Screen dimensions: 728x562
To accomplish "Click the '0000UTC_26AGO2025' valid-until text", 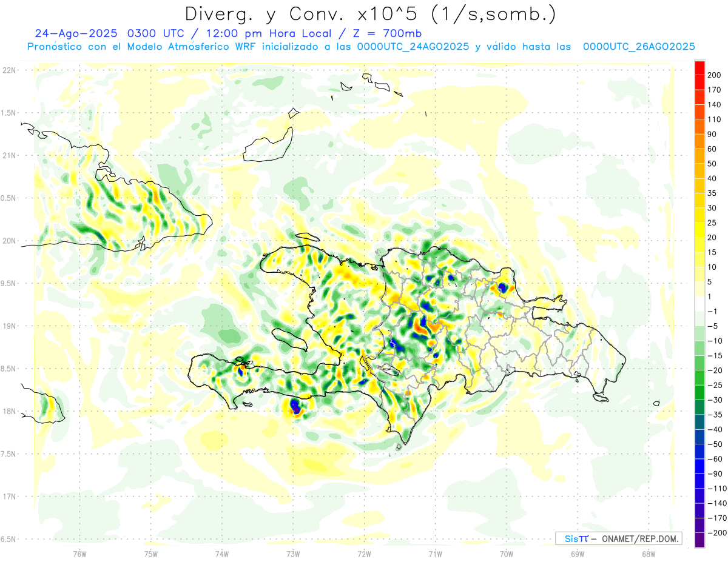I will [639, 47].
